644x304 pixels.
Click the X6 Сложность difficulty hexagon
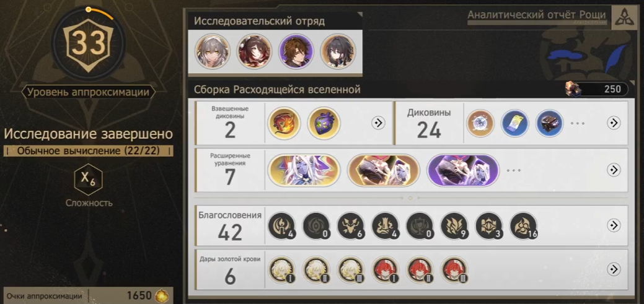click(x=88, y=180)
